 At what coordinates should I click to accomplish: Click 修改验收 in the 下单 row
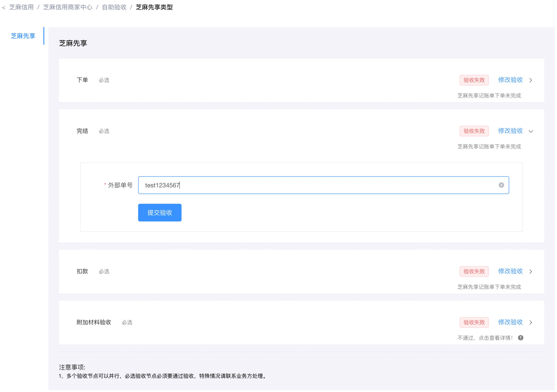pos(510,80)
